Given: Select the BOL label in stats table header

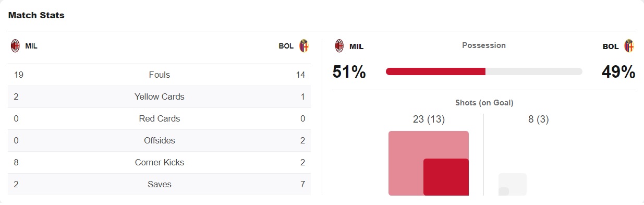Looking at the screenshot, I should (286, 46).
